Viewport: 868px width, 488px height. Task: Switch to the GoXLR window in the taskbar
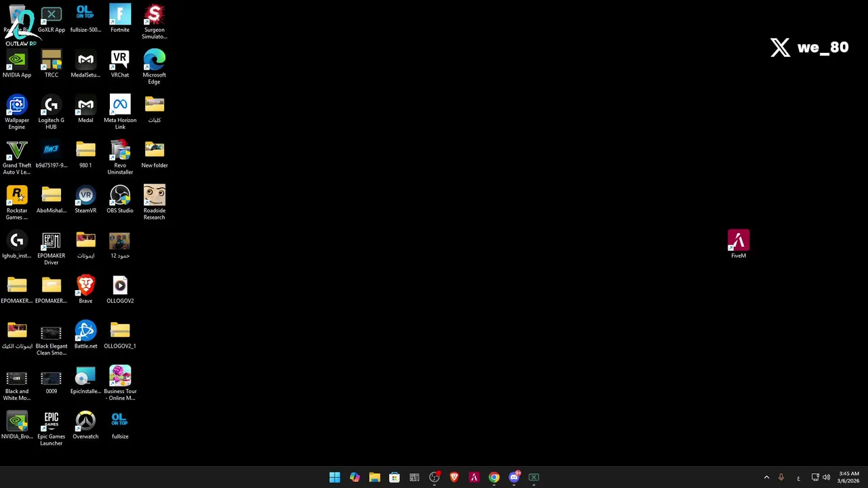coord(534,477)
